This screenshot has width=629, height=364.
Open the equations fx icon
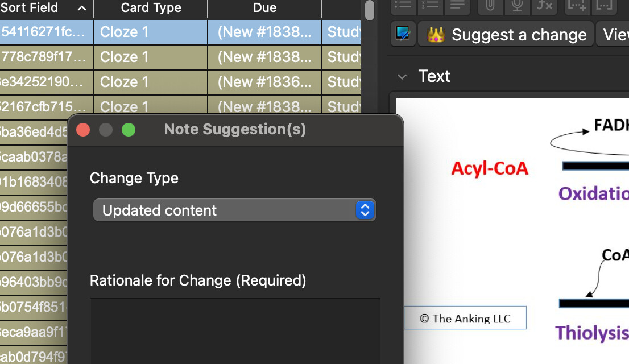[544, 5]
